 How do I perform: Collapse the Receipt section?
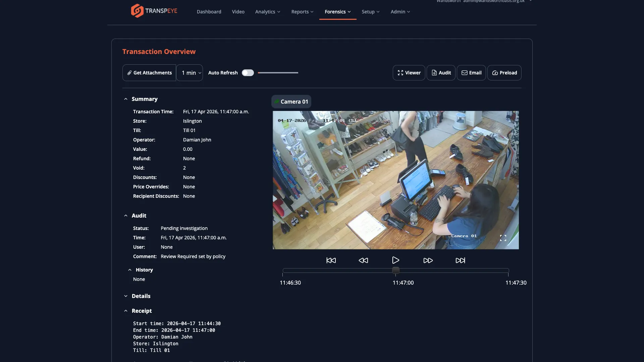coord(126,311)
